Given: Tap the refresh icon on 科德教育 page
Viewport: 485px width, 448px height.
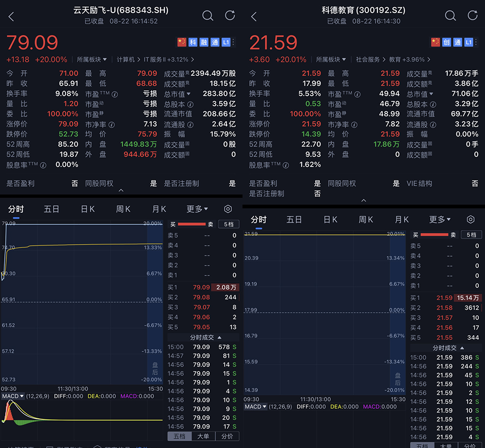Looking at the screenshot, I should click(472, 16).
